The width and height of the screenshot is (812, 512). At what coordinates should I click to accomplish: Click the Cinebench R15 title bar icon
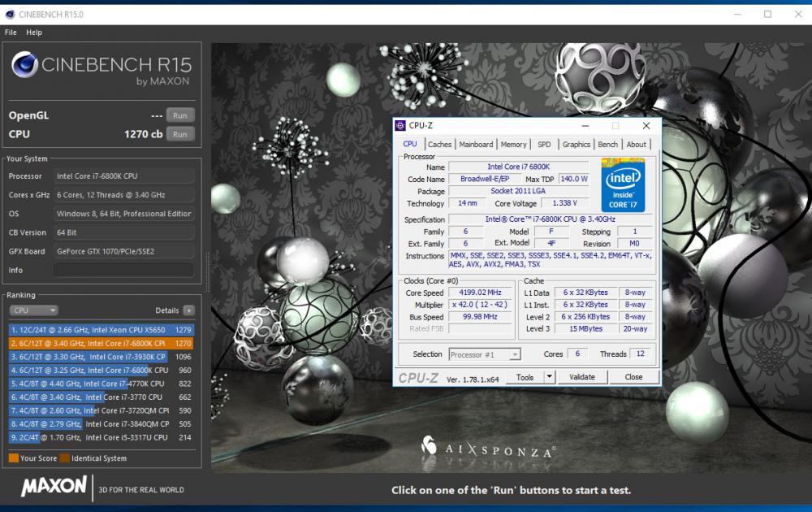pos(8,14)
